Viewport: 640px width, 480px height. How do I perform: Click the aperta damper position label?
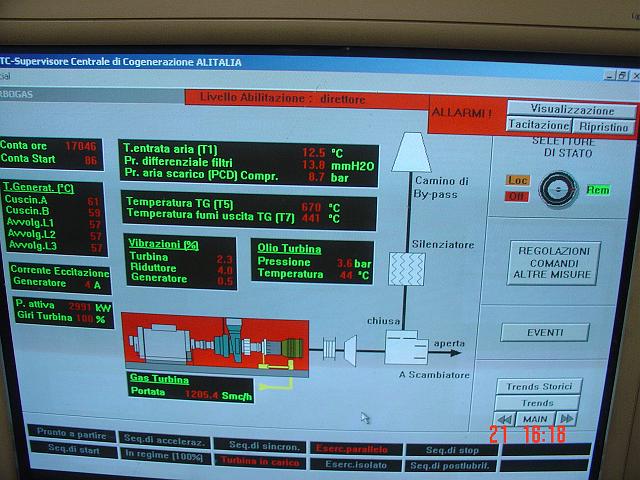point(449,344)
